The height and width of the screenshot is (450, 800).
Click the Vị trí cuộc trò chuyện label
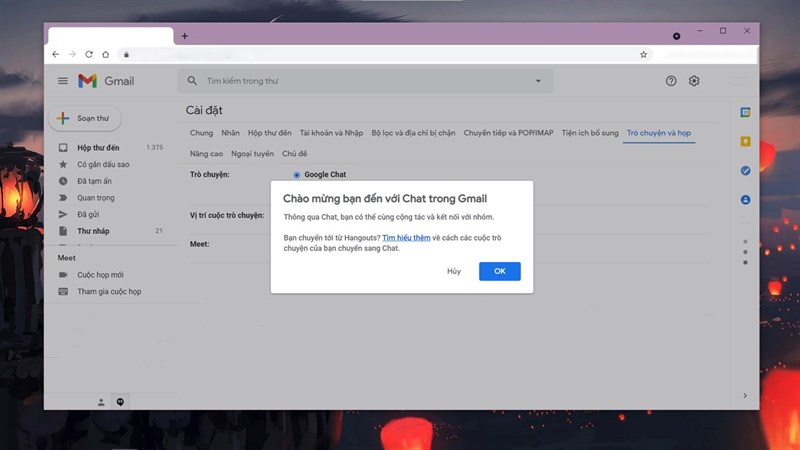click(227, 215)
